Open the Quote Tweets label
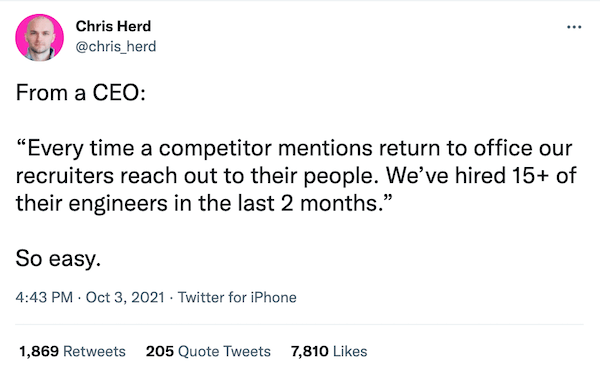This screenshot has width=600, height=374. pyautogui.click(x=225, y=351)
